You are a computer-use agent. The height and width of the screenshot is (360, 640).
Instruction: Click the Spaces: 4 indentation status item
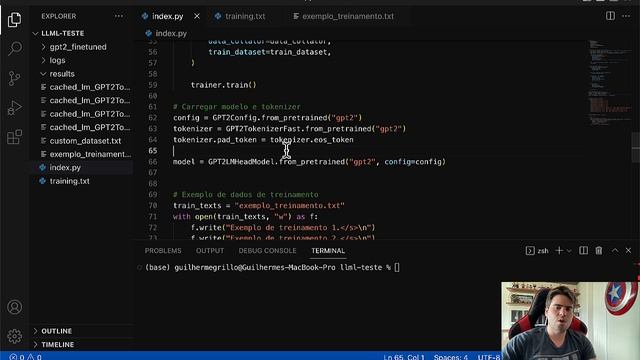click(x=451, y=357)
